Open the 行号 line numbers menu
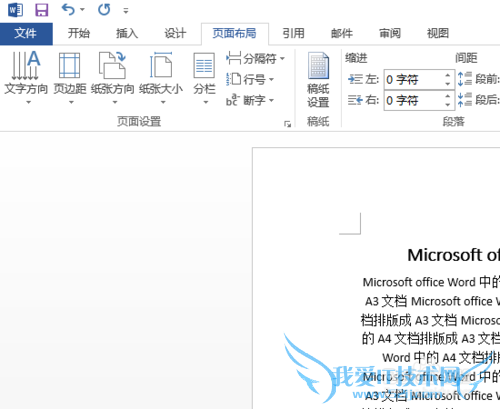Image resolution: width=500 pixels, height=409 pixels. point(250,79)
